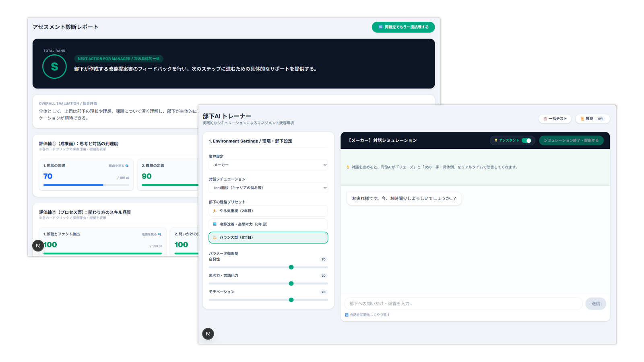The width and height of the screenshot is (644, 362).
Task: Click the magnifier icon on the 傾聴とファクト抽出 card
Action: [x=160, y=234]
